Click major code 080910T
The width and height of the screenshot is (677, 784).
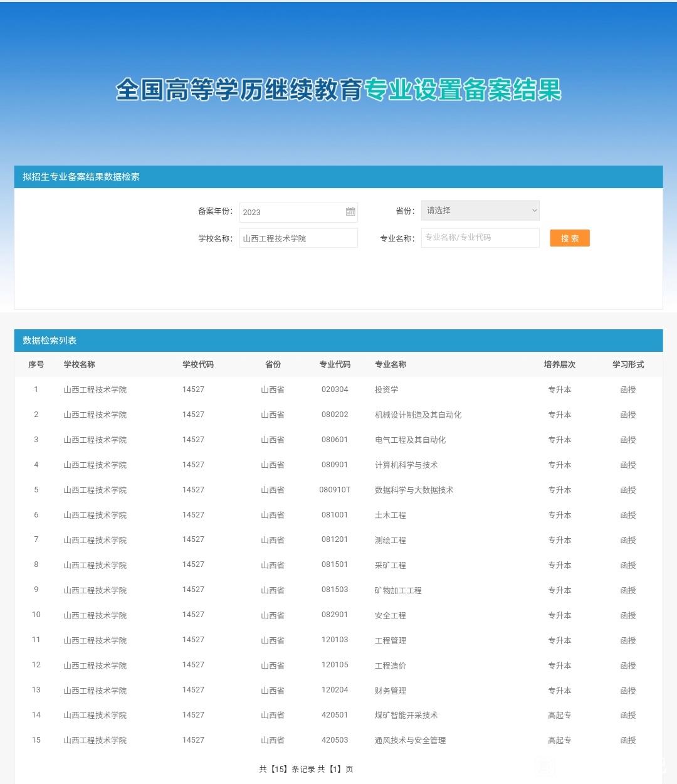click(335, 490)
